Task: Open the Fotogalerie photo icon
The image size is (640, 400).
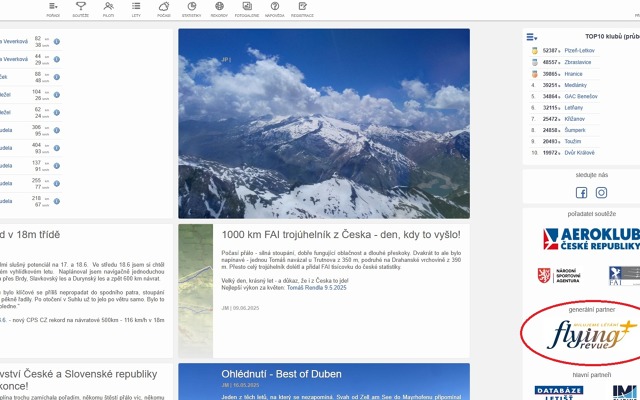Action: pyautogui.click(x=247, y=6)
